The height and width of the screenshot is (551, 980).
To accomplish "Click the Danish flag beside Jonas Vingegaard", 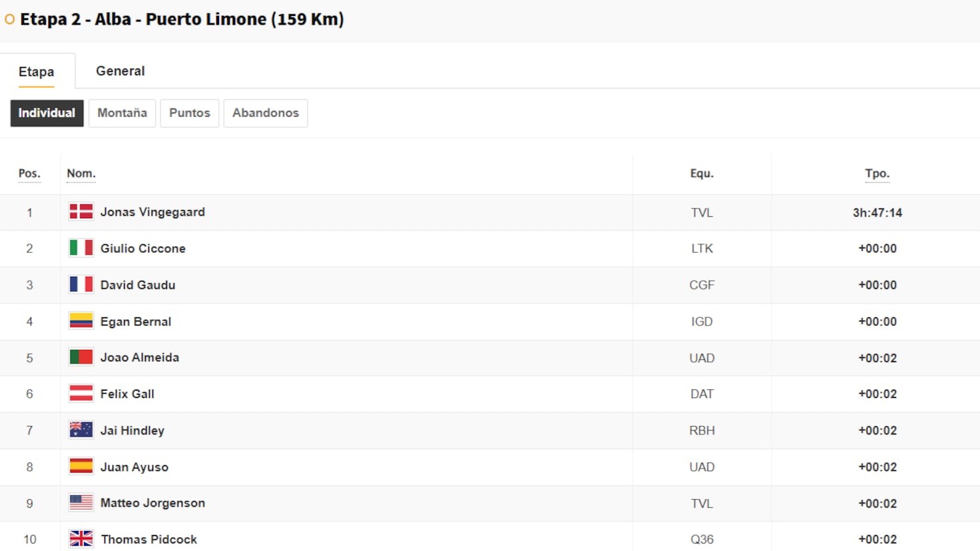I will 81,212.
